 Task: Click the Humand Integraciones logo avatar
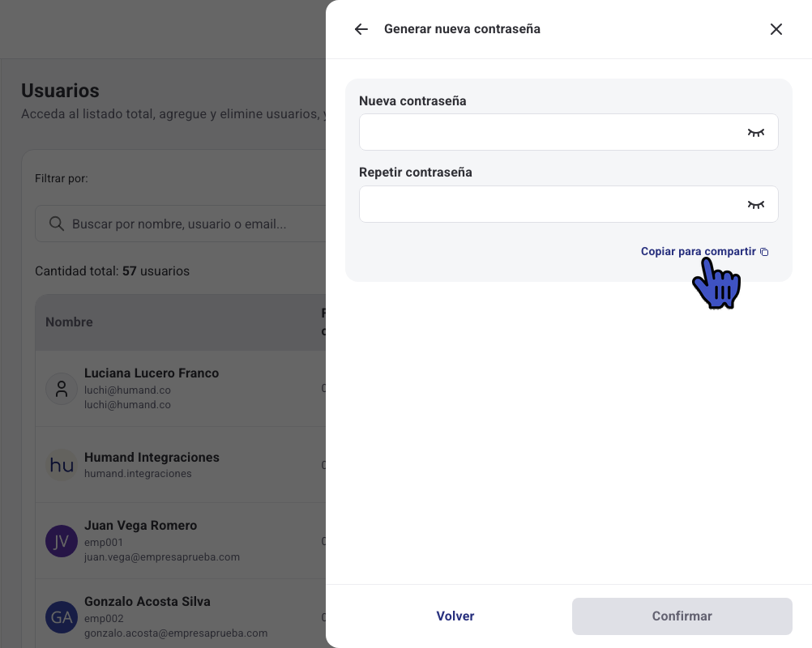[62, 465]
